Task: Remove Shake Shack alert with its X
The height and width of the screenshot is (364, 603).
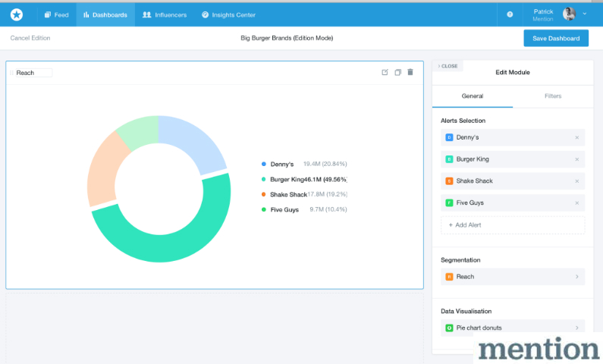Action: [576, 181]
